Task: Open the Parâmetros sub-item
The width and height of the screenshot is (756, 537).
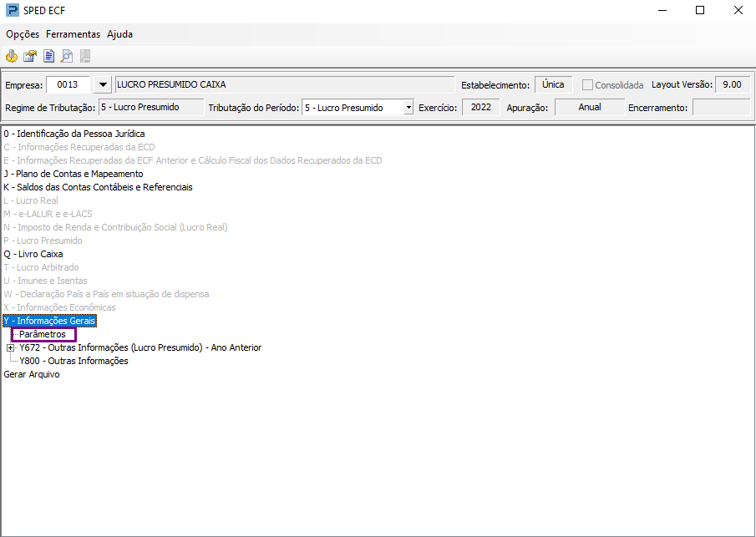Action: click(43, 334)
